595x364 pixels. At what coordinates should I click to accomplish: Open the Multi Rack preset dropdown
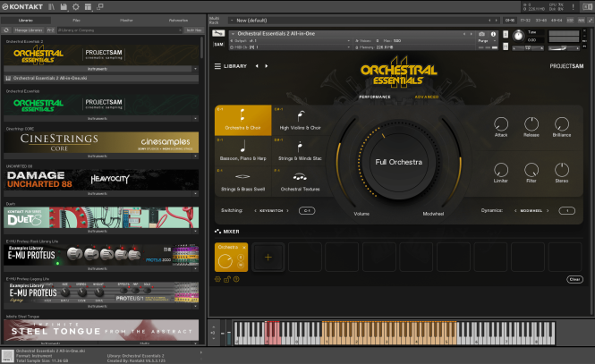pos(232,20)
